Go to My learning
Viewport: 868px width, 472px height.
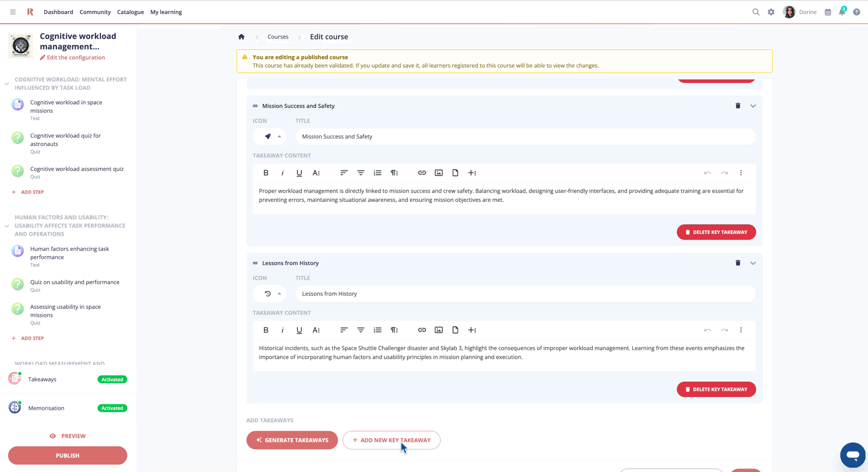click(x=166, y=12)
